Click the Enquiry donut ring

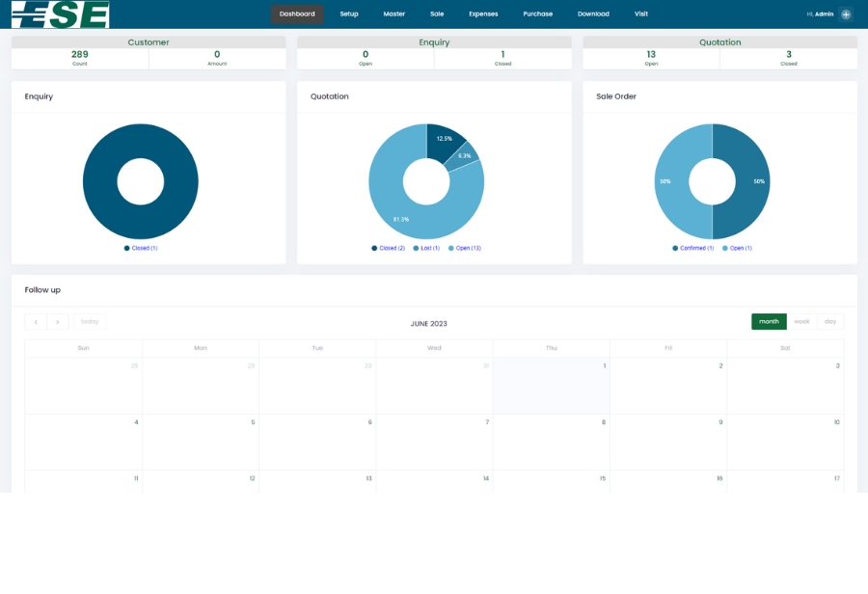click(x=99, y=181)
